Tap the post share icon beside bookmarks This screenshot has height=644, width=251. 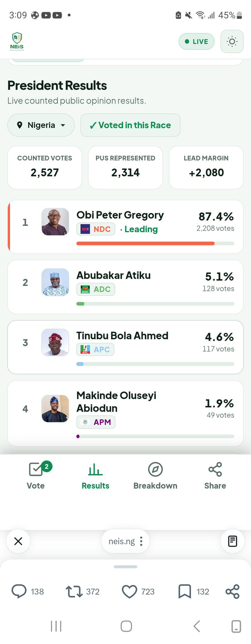pyautogui.click(x=232, y=591)
